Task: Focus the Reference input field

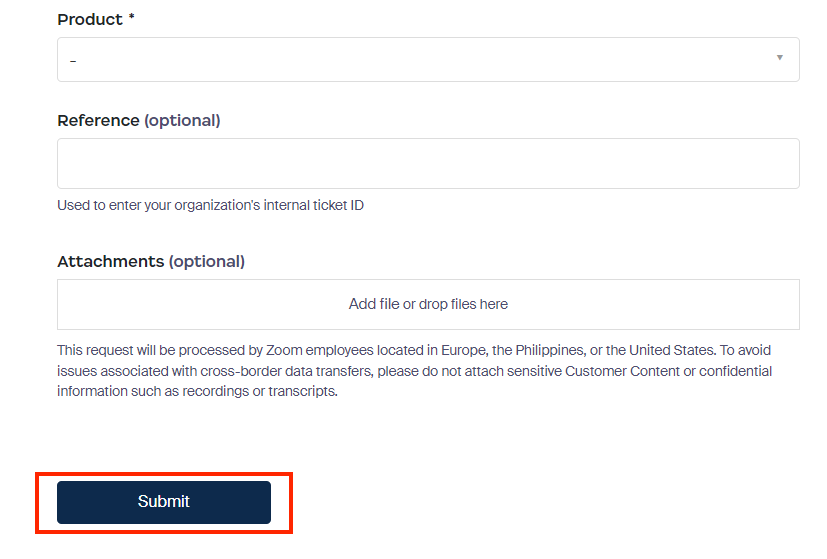Action: tap(428, 163)
